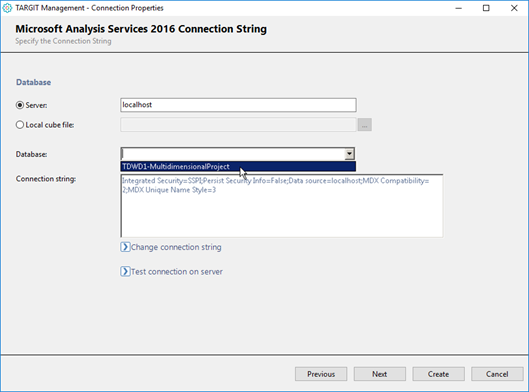Click inside the Connection string text area
The width and height of the screenshot is (529, 392).
282,206
